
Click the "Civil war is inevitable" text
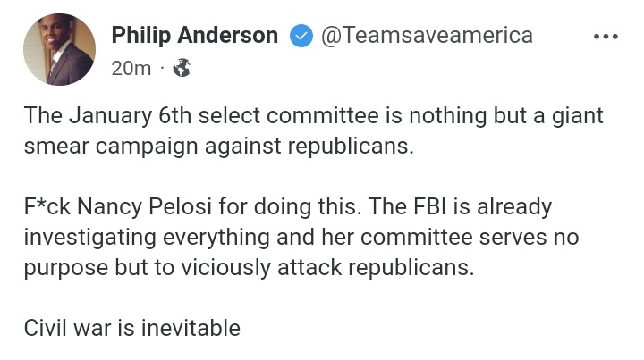131,329
